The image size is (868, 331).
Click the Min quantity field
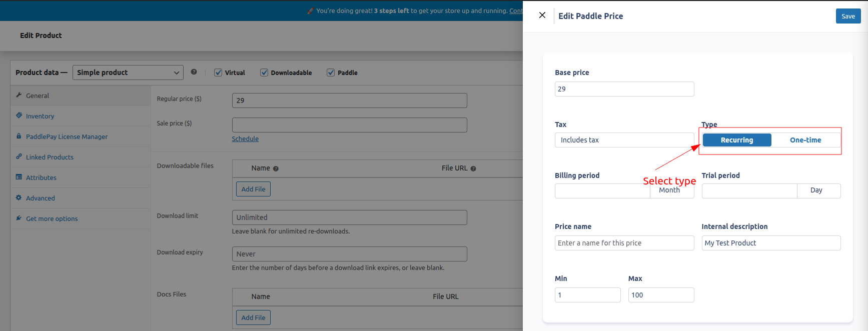[x=588, y=295]
